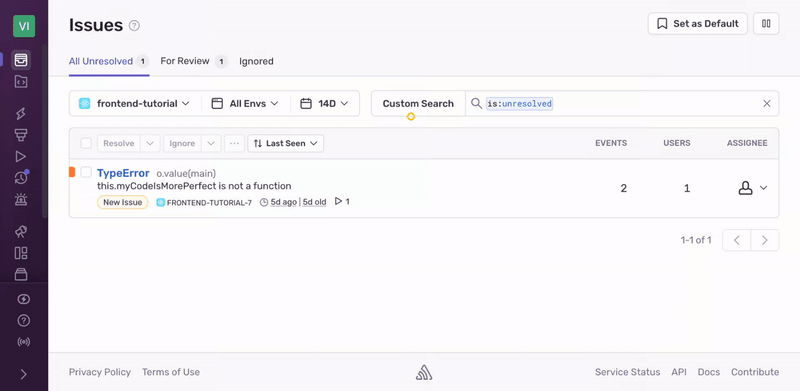Open the assignee dropdown for TypeError
Viewport: 800px width, 391px height.
753,188
